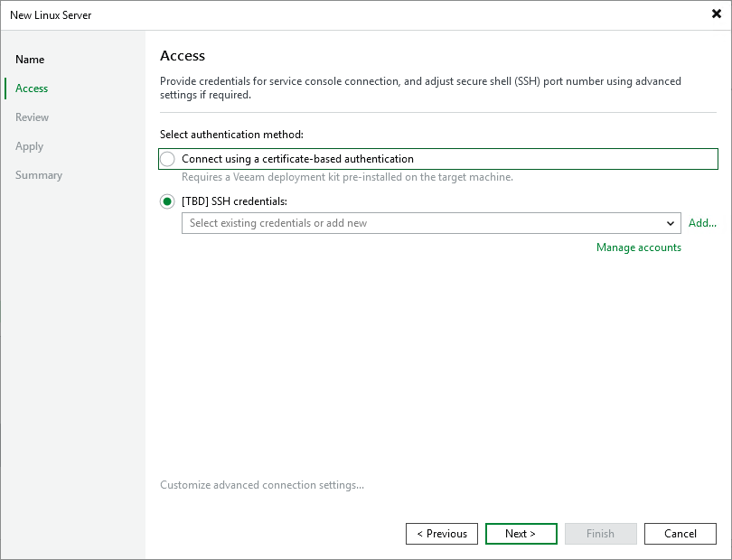Choose the SSH credentials radio circle
The height and width of the screenshot is (560, 732).
click(x=167, y=201)
